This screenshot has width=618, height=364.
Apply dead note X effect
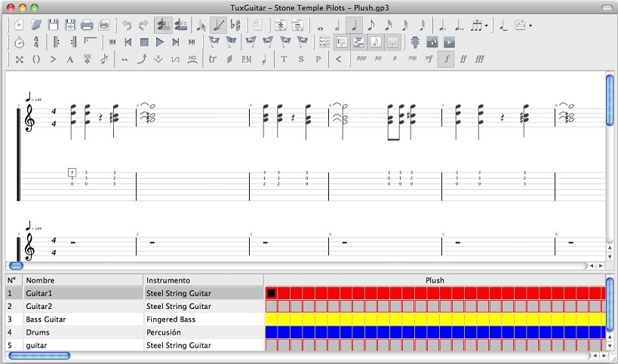(20, 60)
